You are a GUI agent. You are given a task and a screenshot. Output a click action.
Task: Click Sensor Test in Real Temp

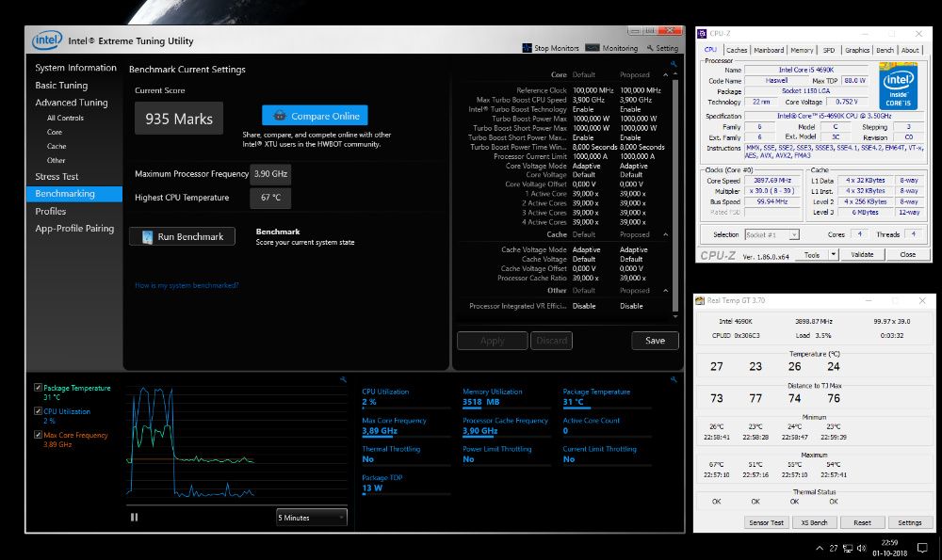[767, 522]
